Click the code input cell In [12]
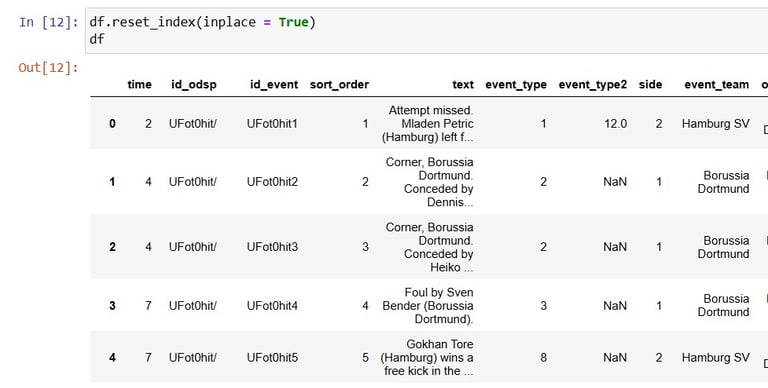 pyautogui.click(x=426, y=30)
